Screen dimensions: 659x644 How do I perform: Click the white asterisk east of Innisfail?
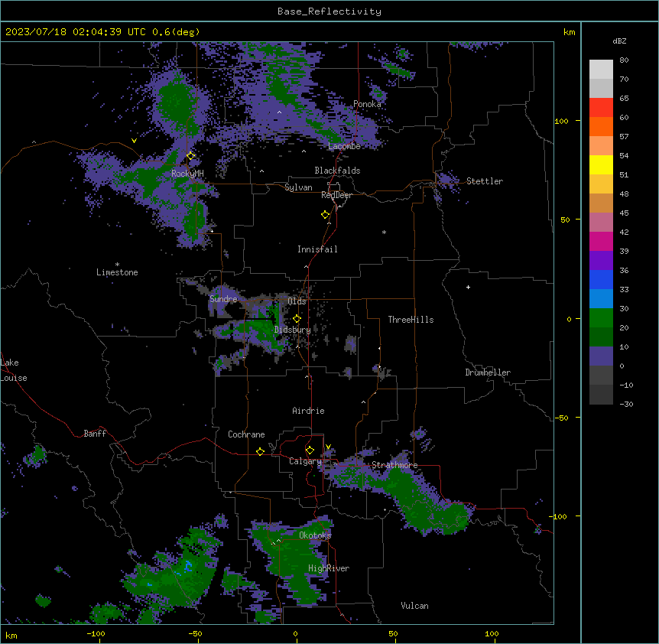(384, 232)
